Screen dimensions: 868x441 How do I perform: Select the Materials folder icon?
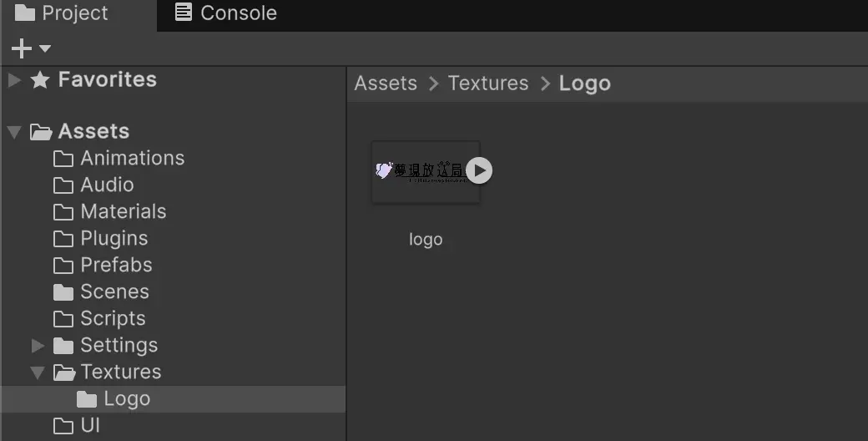point(63,212)
